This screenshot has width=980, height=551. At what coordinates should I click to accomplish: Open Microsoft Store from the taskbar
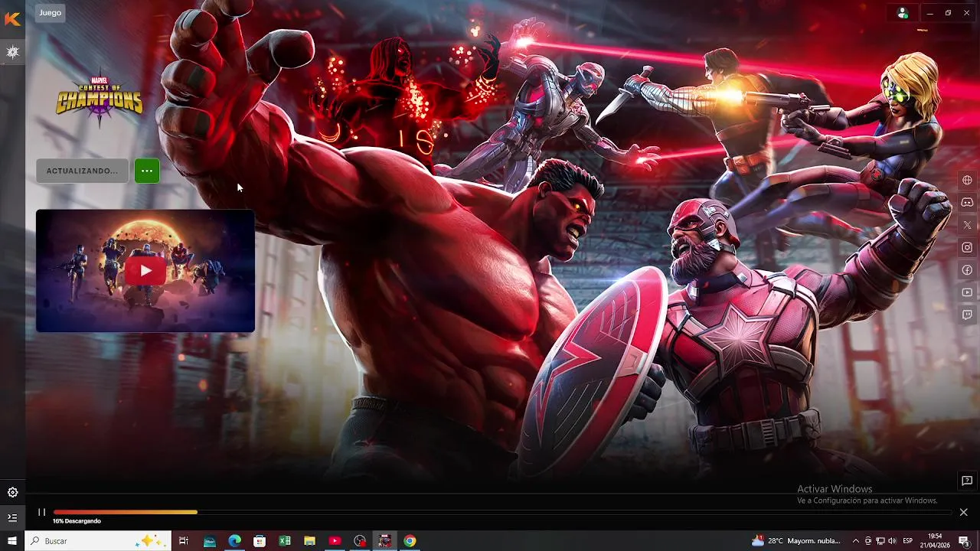coord(260,541)
